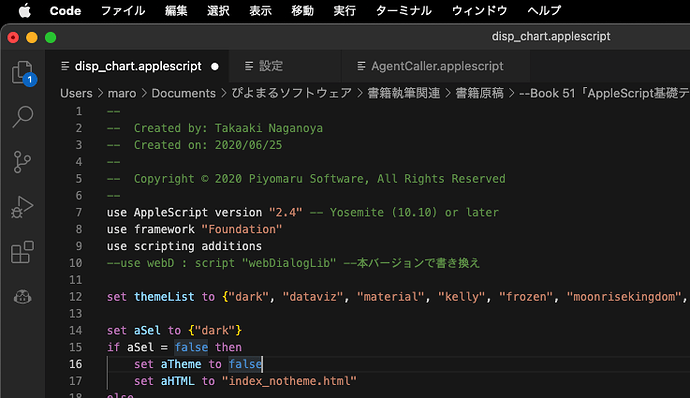Click "use scripting additions" line
Screen dimensions: 690x398
tap(184, 246)
